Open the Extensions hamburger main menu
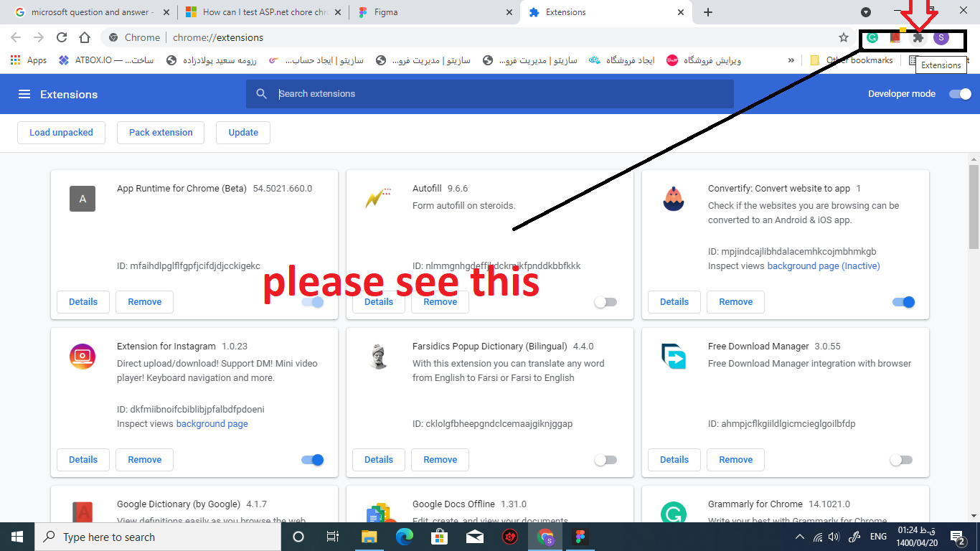This screenshot has height=551, width=980. click(x=24, y=94)
